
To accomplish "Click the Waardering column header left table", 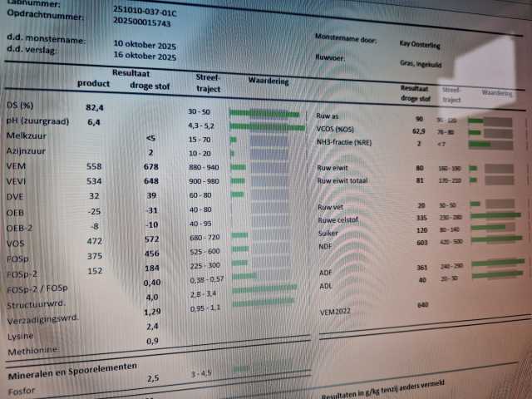I will [x=268, y=81].
